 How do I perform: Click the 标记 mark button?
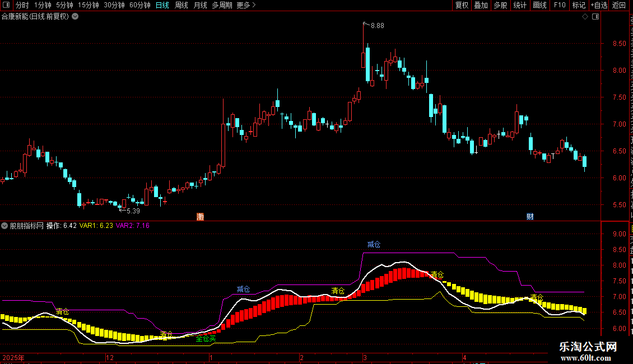point(579,5)
